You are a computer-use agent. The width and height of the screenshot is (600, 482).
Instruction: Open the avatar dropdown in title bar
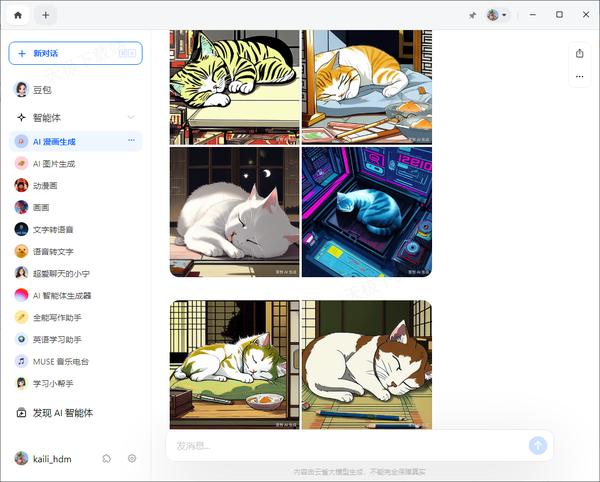coord(497,15)
